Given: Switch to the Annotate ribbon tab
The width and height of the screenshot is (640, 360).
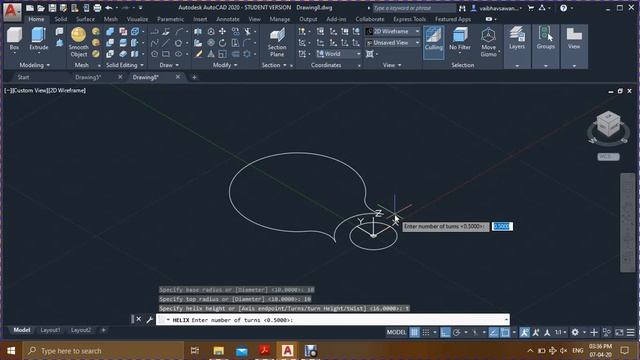Looking at the screenshot, I should (228, 19).
